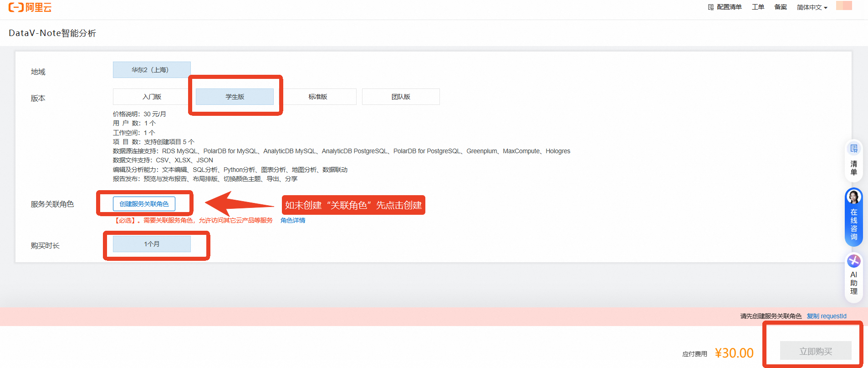Open 备案 in top navigation
This screenshot has height=368, width=868.
[x=781, y=7]
